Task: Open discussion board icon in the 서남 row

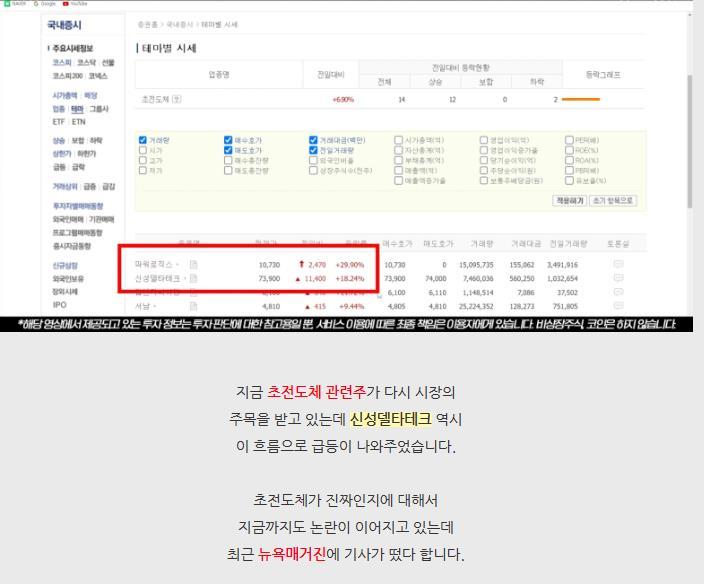Action: tap(618, 306)
